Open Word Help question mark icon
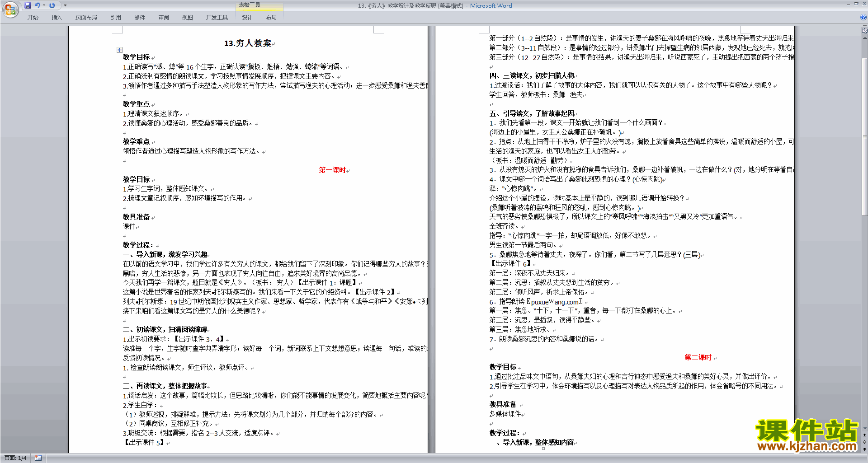868x463 pixels. [x=863, y=17]
